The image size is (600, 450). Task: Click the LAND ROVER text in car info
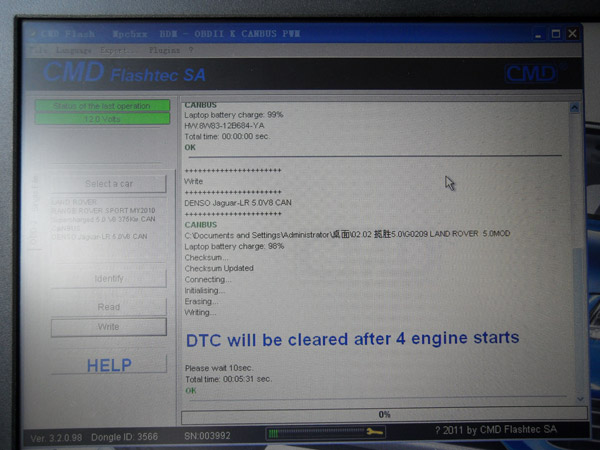(x=74, y=202)
